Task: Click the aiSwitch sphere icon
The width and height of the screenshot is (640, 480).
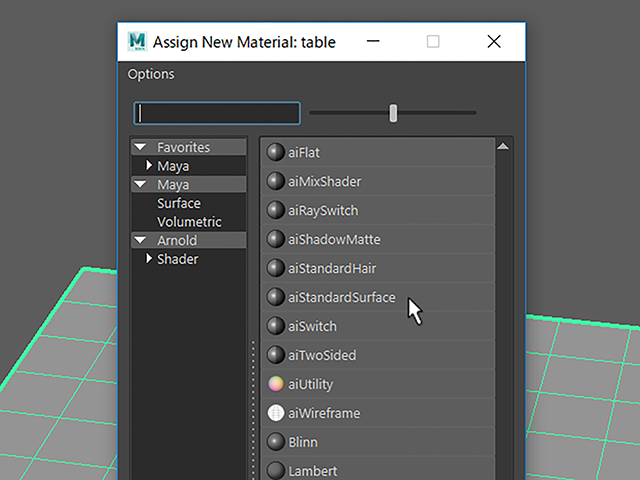Action: point(276,326)
